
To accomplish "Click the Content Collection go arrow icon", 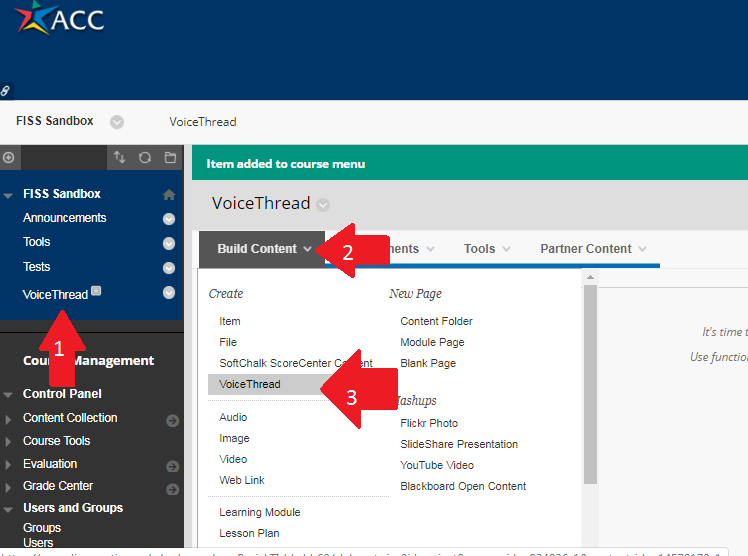I will [173, 421].
